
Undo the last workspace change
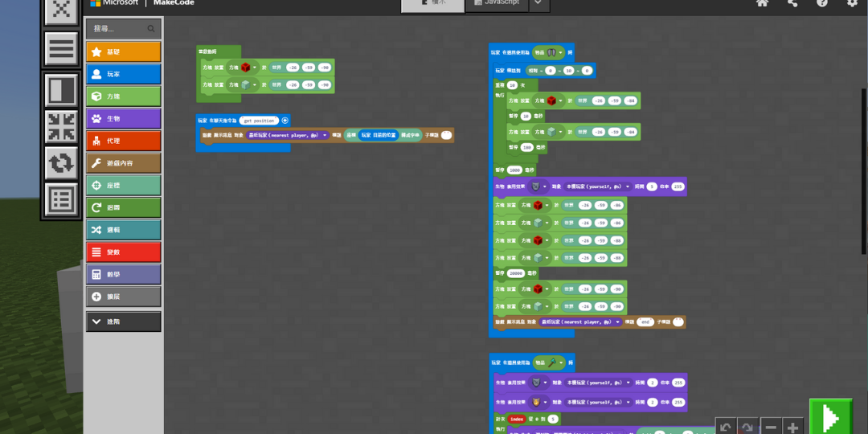pos(726,428)
